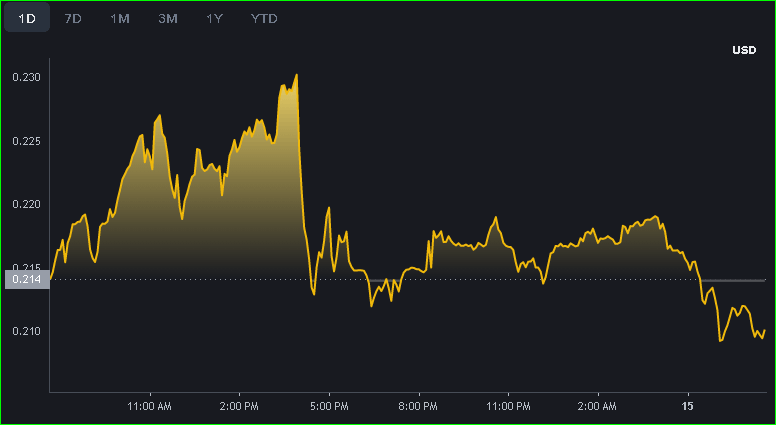Image resolution: width=776 pixels, height=425 pixels.
Task: Click the 0.225 y-axis label
Action: (x=29, y=141)
